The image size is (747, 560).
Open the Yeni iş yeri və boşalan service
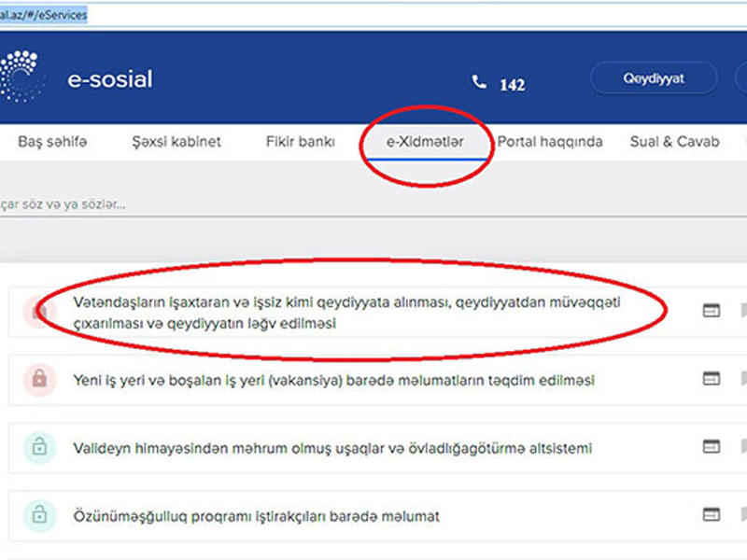[x=333, y=380]
